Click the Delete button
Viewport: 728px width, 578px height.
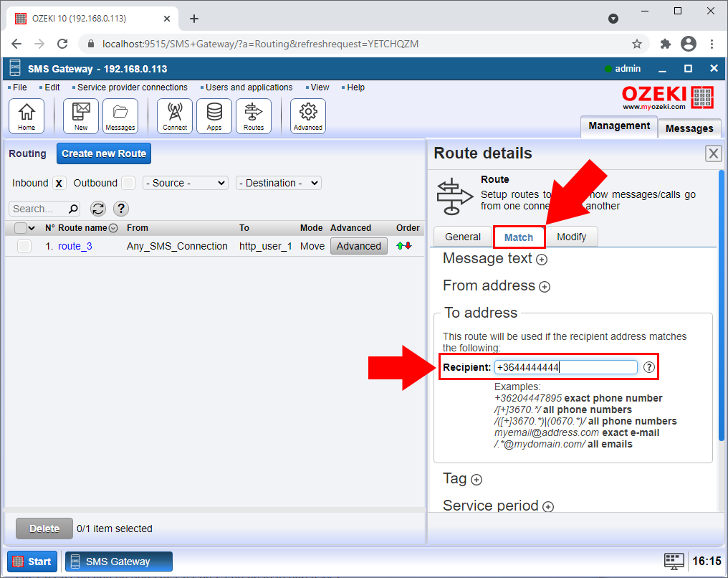(44, 529)
